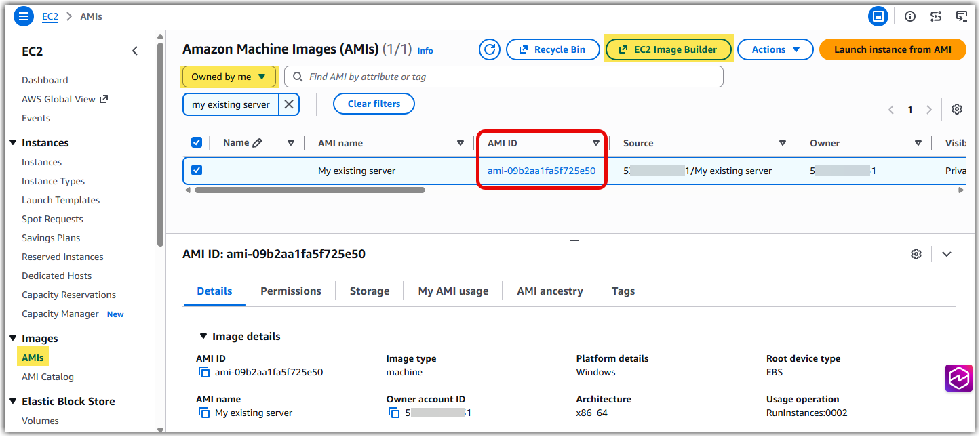Open AMI Catalog in sidebar
This screenshot has height=437, width=980.
47,377
